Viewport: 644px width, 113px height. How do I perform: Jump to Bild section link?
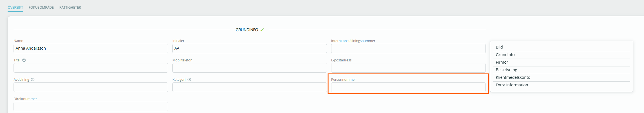(499, 47)
